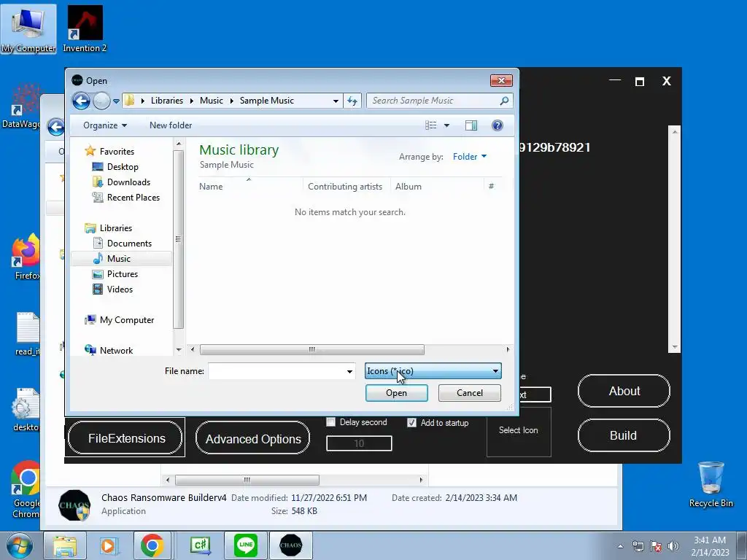Open the Arrange by Folder dropdown

click(470, 157)
